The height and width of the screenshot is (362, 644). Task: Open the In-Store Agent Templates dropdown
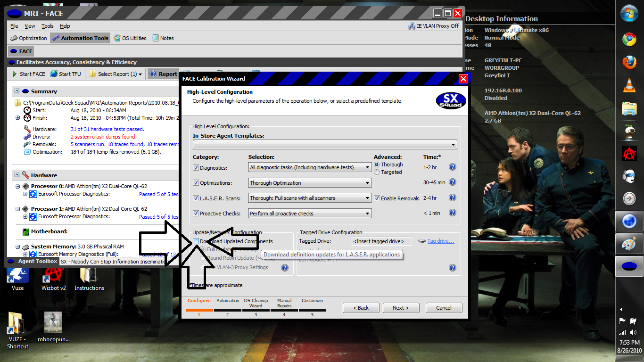coord(451,144)
